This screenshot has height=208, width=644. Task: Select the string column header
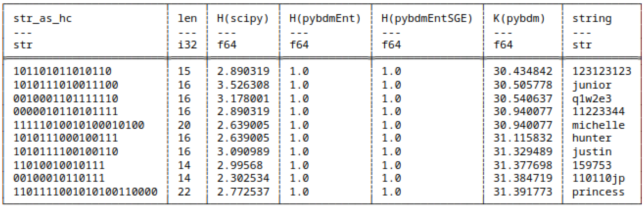(592, 18)
